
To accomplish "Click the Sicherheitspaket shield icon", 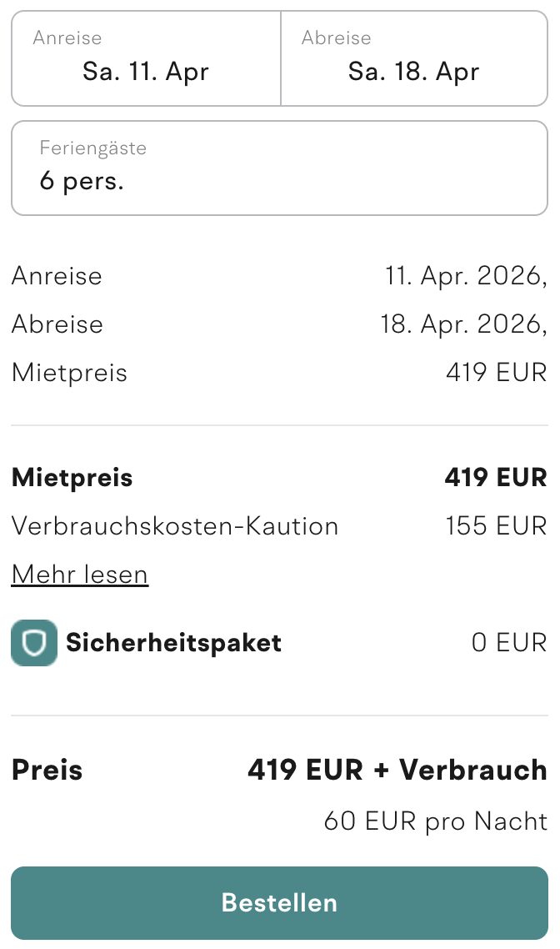I will point(33,643).
